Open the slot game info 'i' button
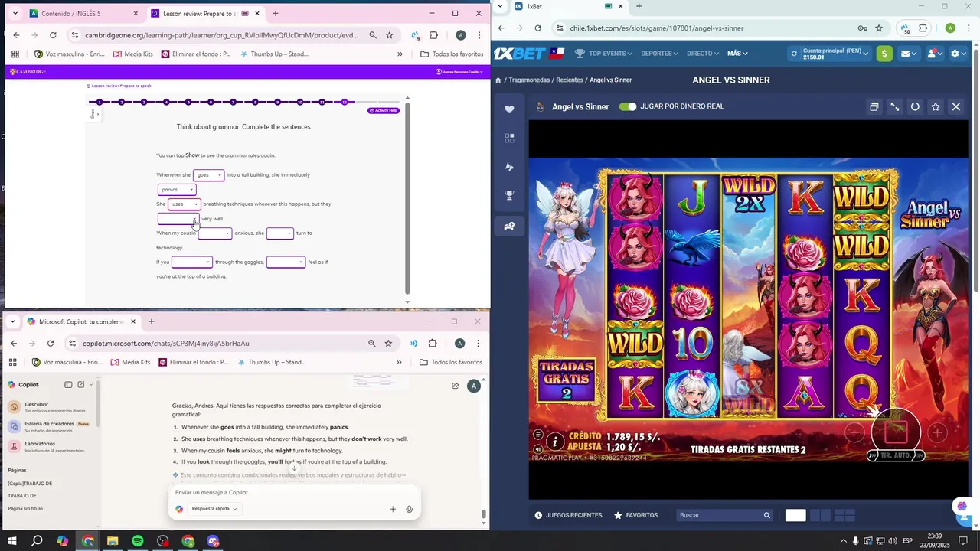Viewport: 980px width, 551px height. [x=556, y=442]
